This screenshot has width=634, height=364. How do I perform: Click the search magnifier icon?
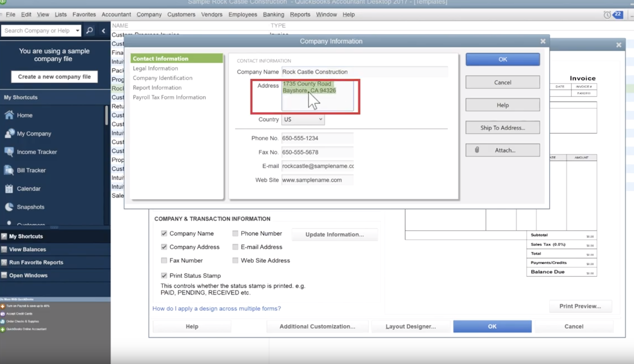click(x=90, y=30)
